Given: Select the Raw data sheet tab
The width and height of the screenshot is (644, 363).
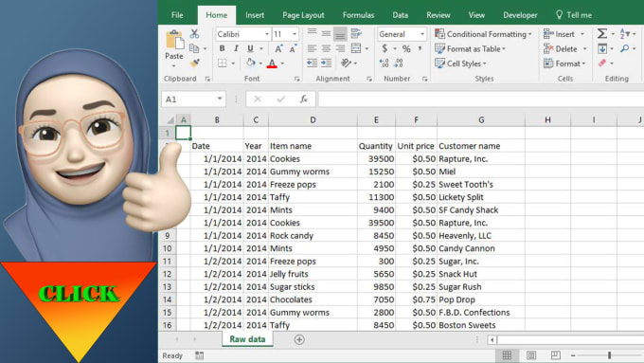Looking at the screenshot, I should pos(247,339).
